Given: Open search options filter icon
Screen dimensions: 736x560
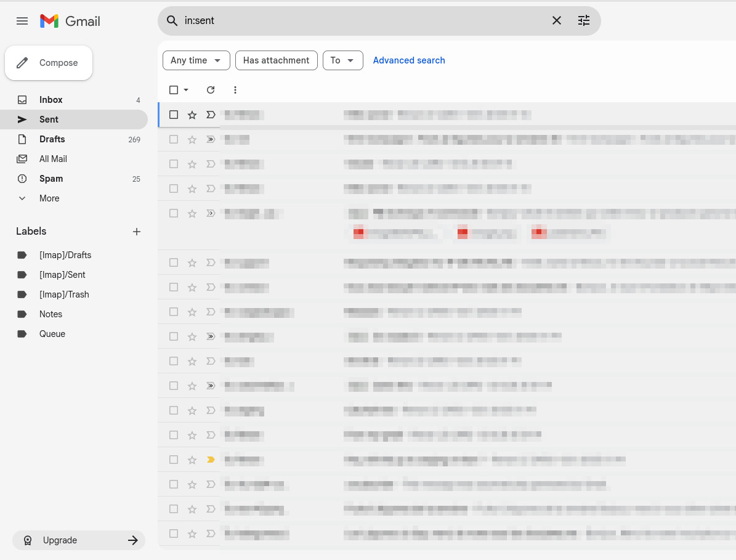Looking at the screenshot, I should click(x=584, y=20).
